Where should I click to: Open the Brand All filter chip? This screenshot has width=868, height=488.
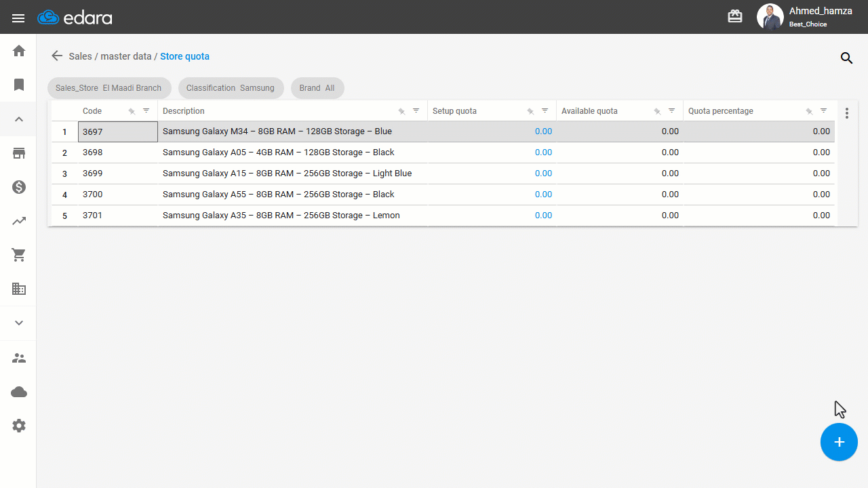317,88
